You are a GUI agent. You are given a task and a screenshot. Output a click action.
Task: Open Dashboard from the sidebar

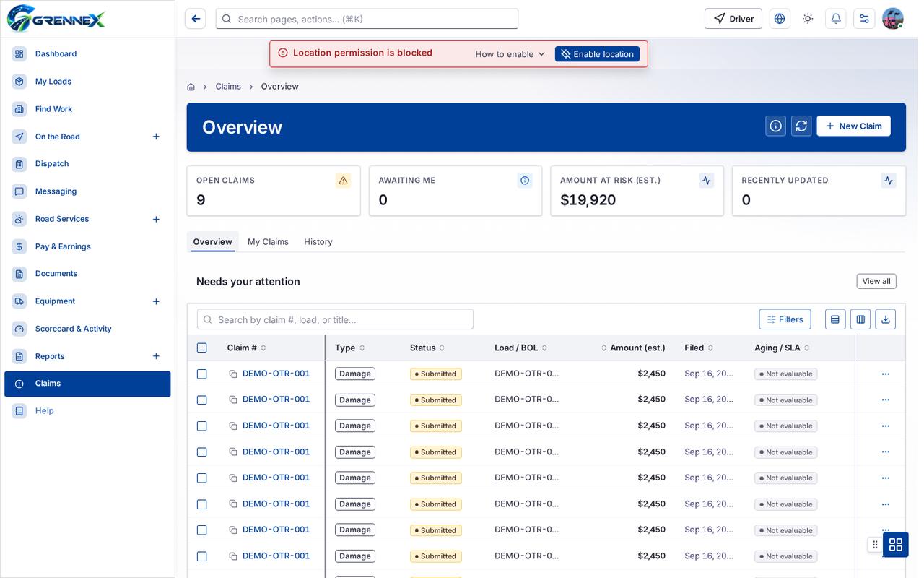(x=87, y=54)
